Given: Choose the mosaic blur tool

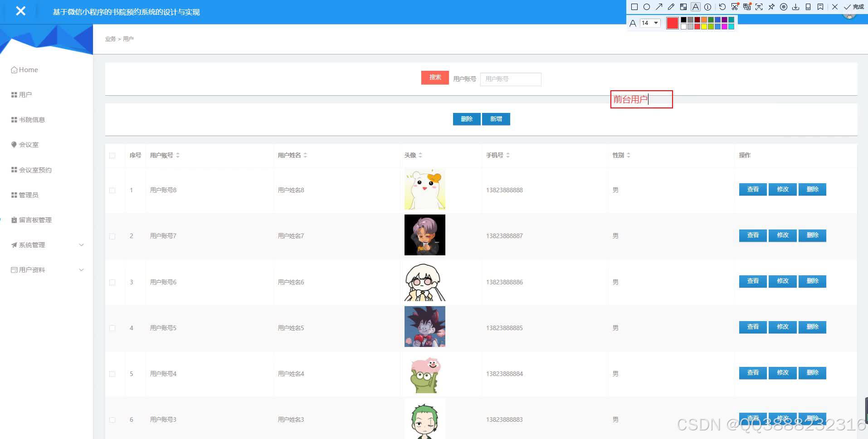Looking at the screenshot, I should [683, 7].
